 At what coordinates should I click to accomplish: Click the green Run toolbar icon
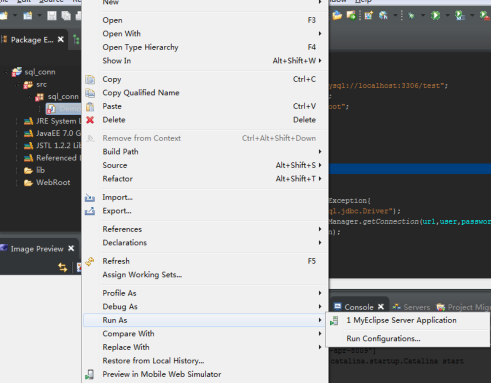tap(435, 15)
